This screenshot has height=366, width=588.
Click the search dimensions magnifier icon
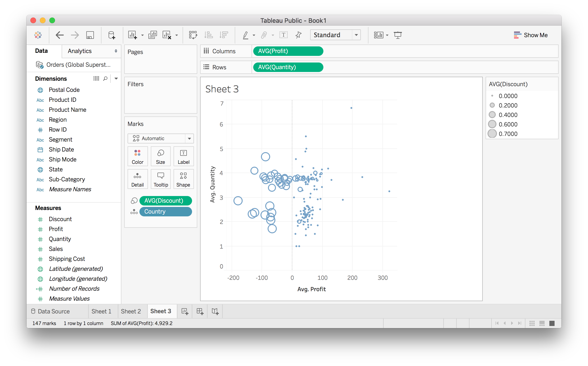coord(105,78)
